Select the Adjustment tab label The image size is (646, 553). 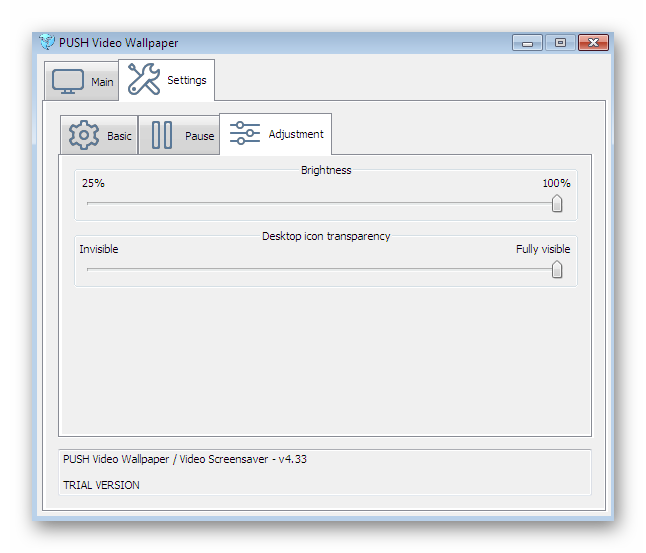(296, 134)
